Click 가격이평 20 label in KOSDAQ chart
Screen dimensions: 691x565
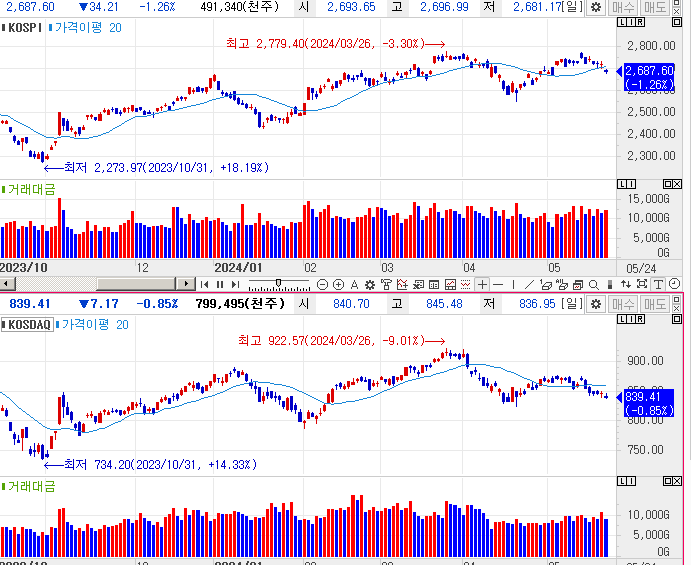pyautogui.click(x=92, y=325)
